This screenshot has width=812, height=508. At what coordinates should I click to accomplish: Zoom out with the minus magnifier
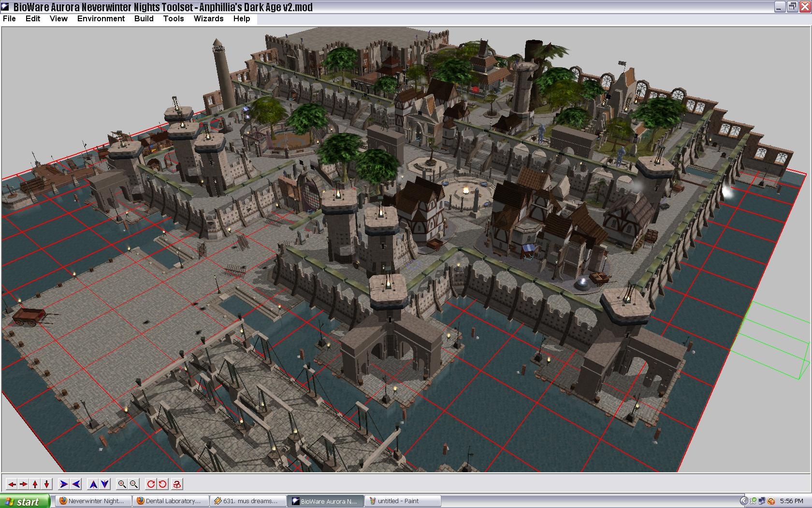click(x=134, y=484)
